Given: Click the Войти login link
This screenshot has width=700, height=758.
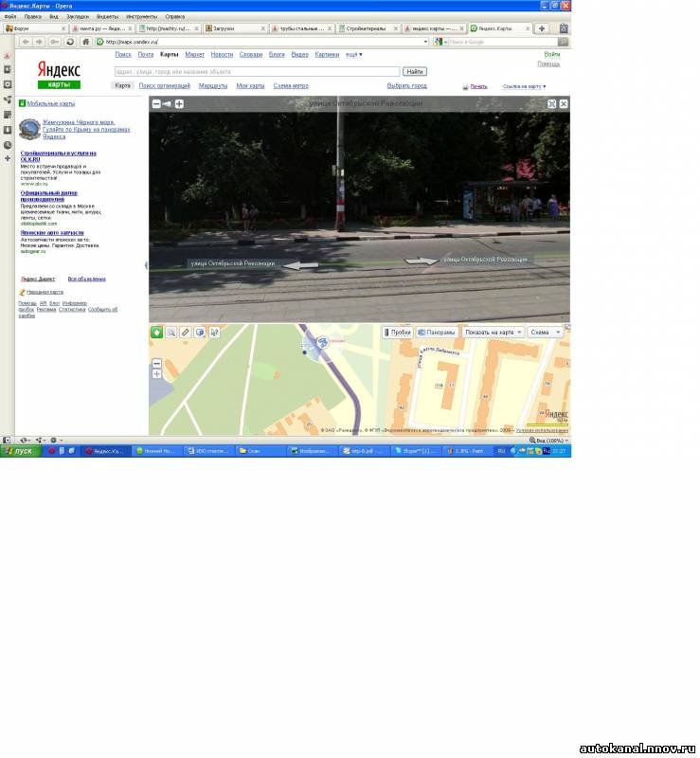Looking at the screenshot, I should tap(552, 54).
